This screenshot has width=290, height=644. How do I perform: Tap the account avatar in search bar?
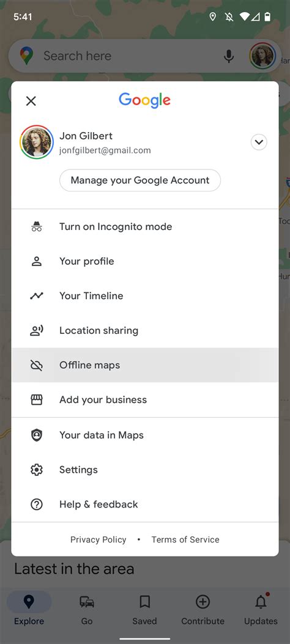262,56
